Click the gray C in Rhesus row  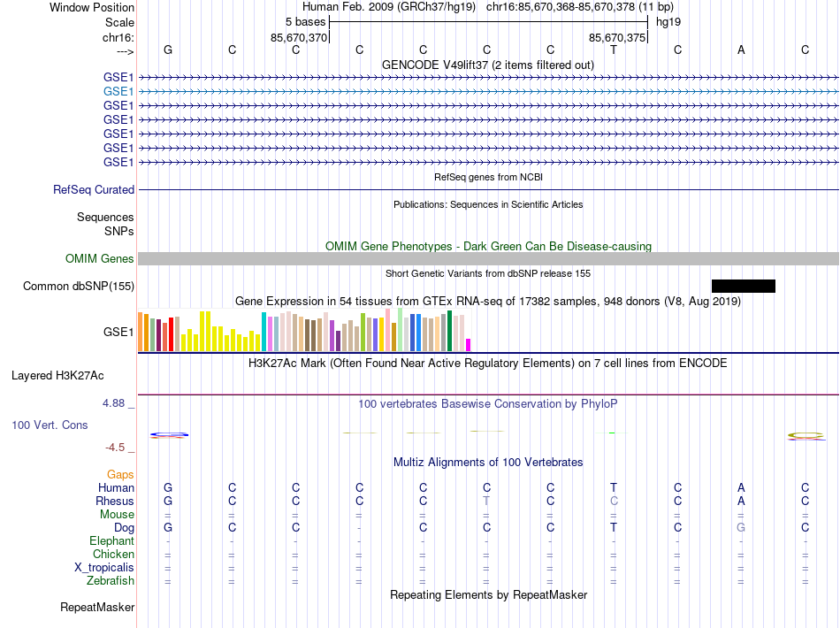coord(614,501)
